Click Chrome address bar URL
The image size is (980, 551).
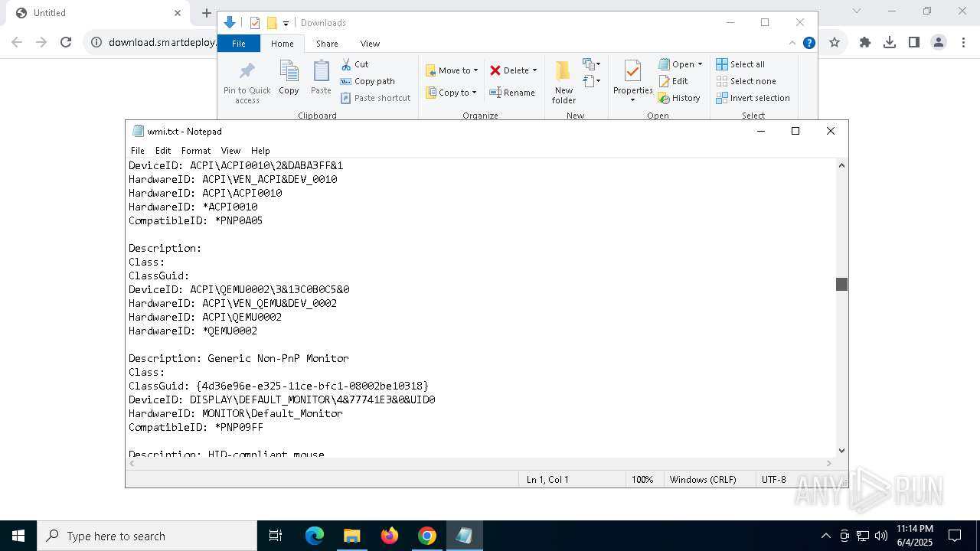click(x=162, y=42)
